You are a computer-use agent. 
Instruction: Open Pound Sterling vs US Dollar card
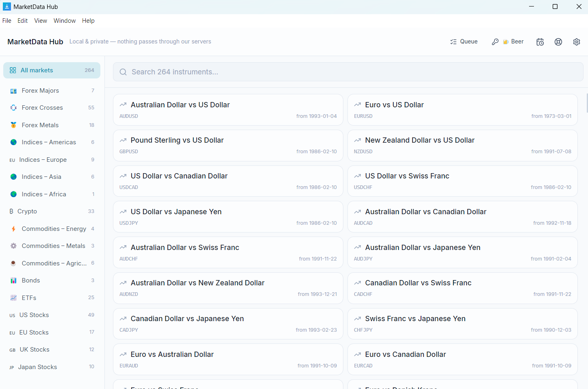228,146
